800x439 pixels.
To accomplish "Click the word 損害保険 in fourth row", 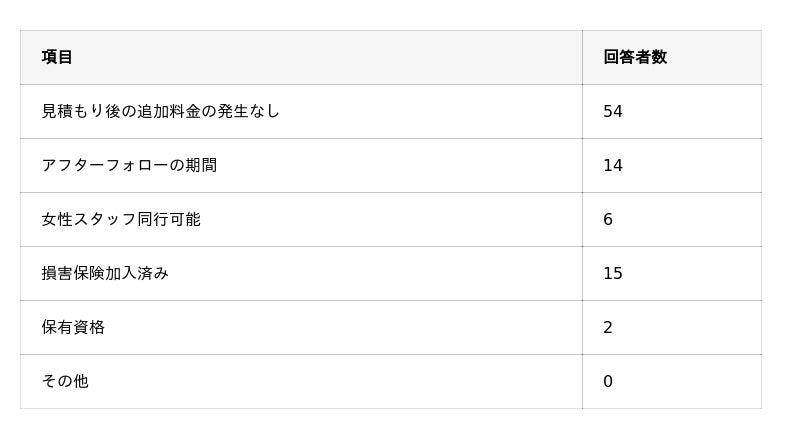I will (x=73, y=273).
